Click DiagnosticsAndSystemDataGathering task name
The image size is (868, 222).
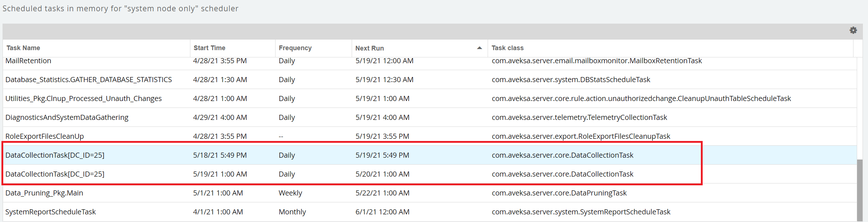[x=67, y=117]
